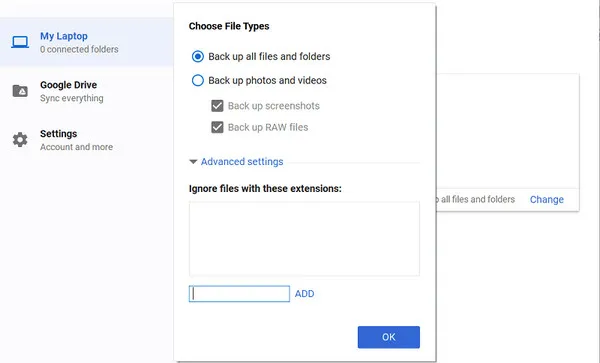The height and width of the screenshot is (363, 600).
Task: Focus the extension text input field
Action: coord(239,294)
